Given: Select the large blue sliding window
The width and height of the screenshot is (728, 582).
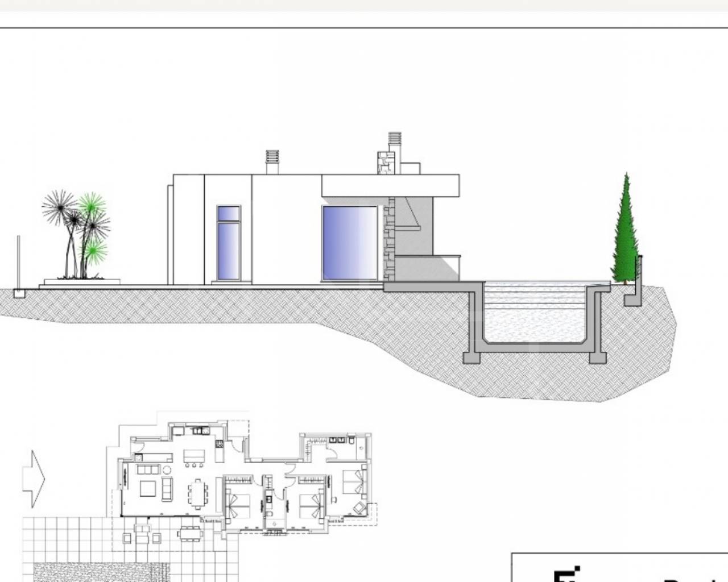Looking at the screenshot, I should click(x=349, y=243).
